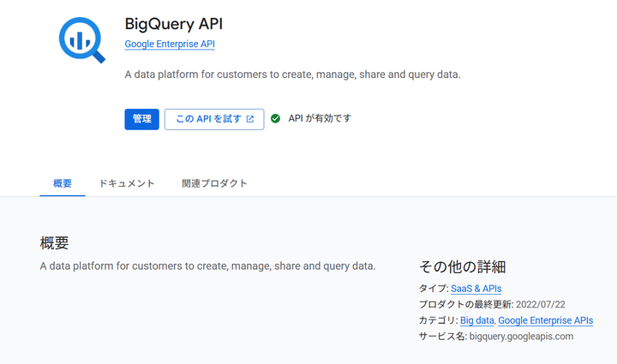The image size is (617, 364).
Task: Open the Google Enterprise APIs category link
Action: click(x=545, y=320)
